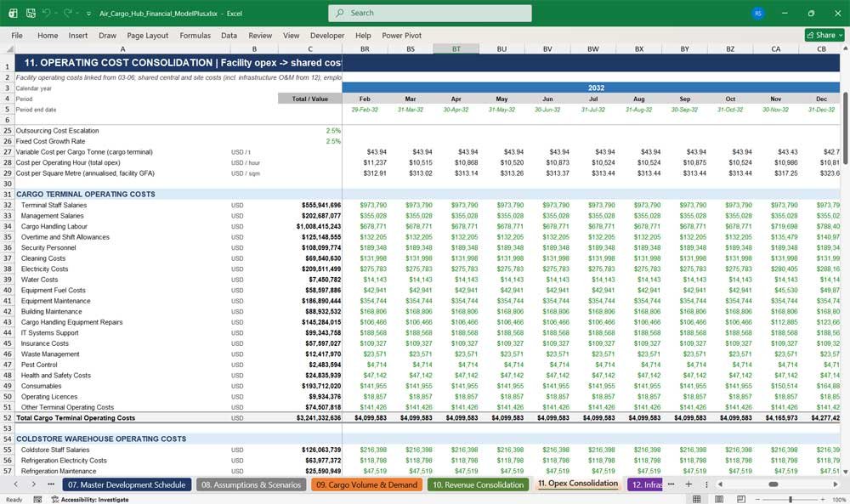The image size is (850, 504).
Task: Open the File menu
Action: tap(17, 35)
